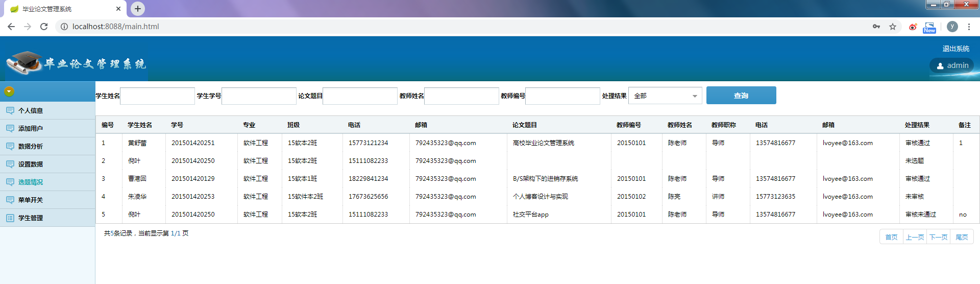Screen dimensions: 980x284
Task: Go to 首页 in pagination
Action: pos(891,237)
